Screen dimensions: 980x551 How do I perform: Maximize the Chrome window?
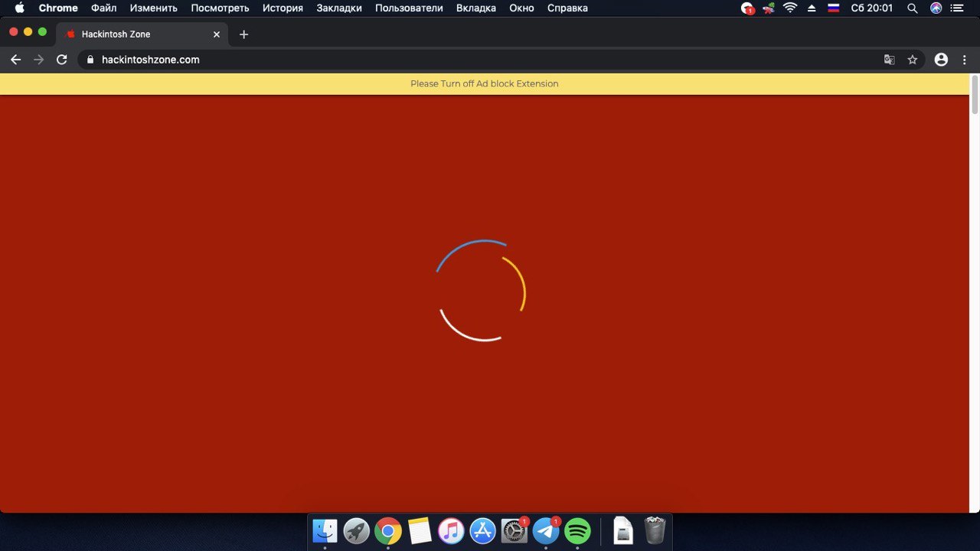click(42, 31)
